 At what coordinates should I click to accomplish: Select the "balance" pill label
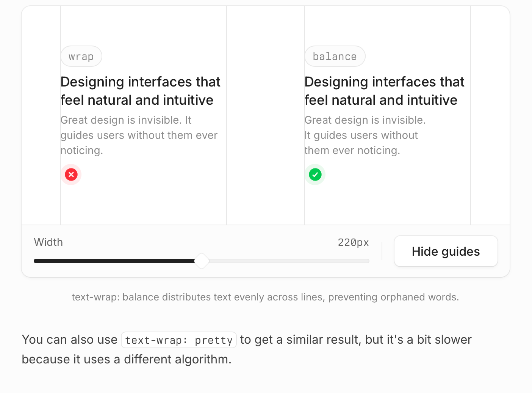(335, 57)
